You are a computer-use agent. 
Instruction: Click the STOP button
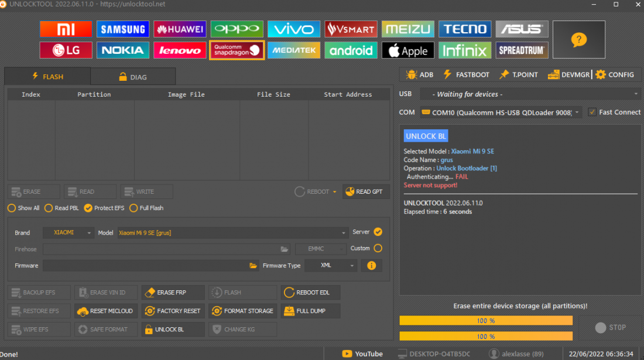[610, 328]
